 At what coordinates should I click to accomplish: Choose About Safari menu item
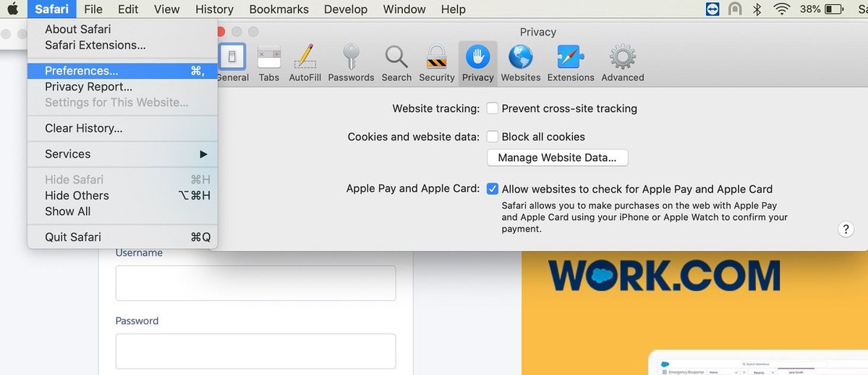[x=122, y=29]
